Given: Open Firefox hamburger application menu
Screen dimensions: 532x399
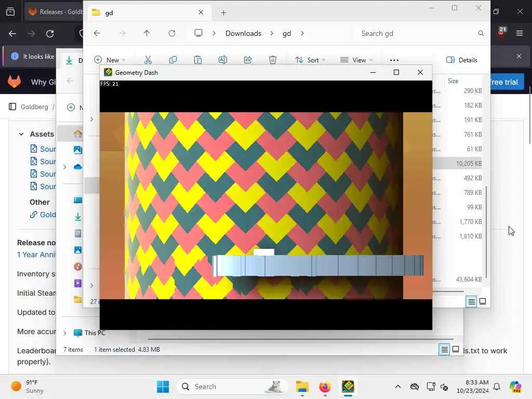Looking at the screenshot, I should click(520, 33).
